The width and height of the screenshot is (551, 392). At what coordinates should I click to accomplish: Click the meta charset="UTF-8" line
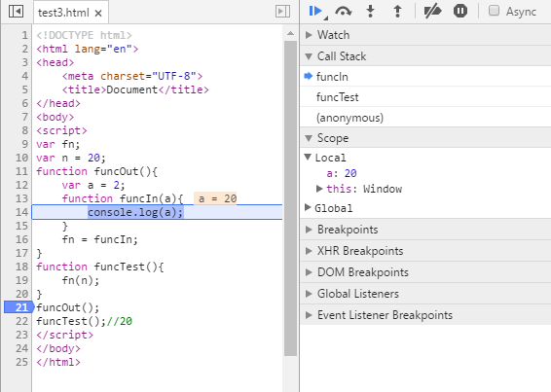tap(132, 76)
